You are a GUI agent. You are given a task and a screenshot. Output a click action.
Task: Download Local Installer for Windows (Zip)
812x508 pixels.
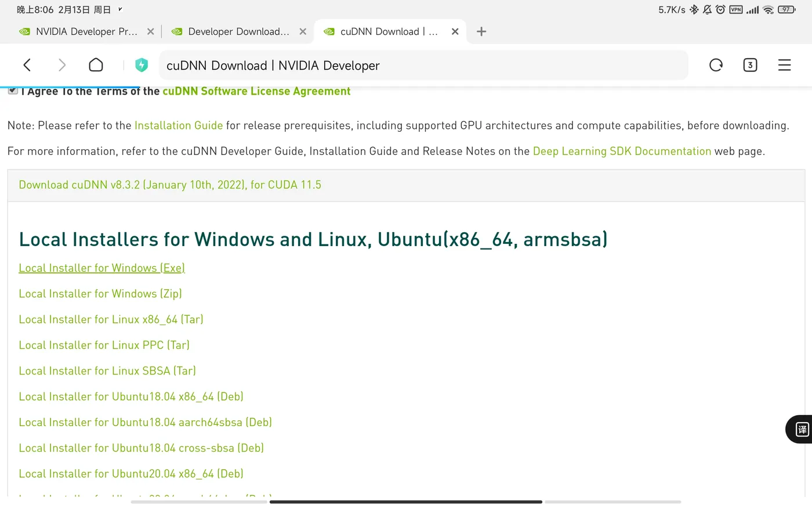pyautogui.click(x=100, y=293)
